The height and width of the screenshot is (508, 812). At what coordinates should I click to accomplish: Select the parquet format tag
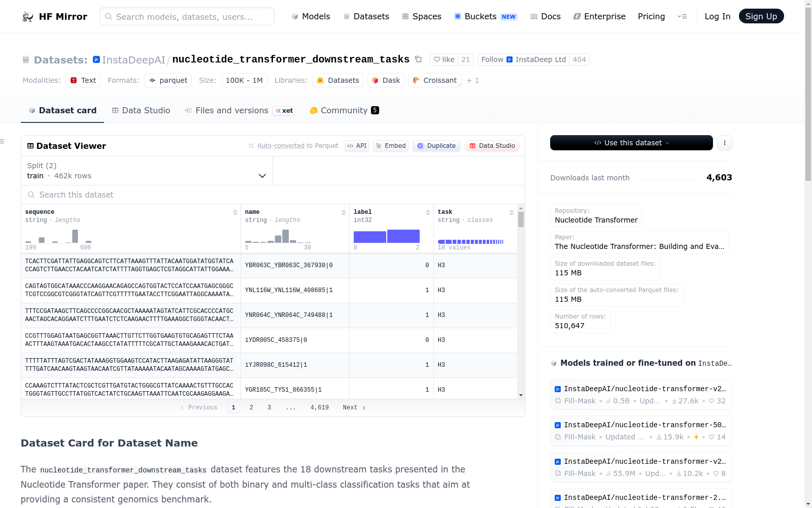(168, 80)
